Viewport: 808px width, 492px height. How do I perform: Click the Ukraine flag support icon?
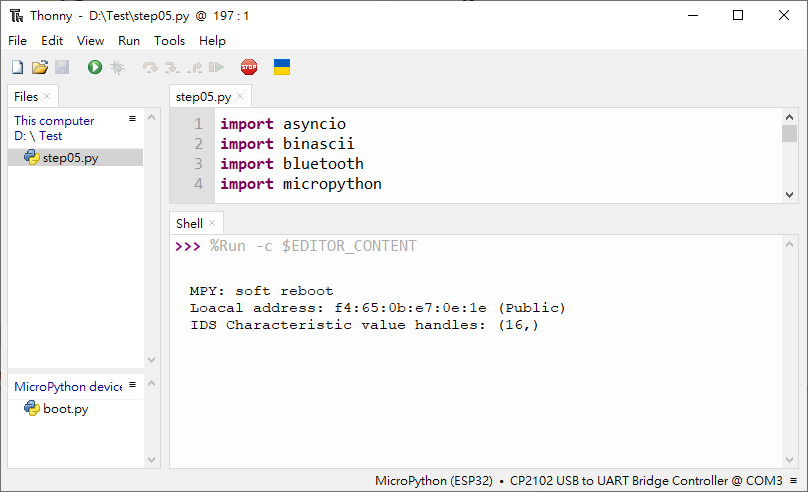[282, 67]
